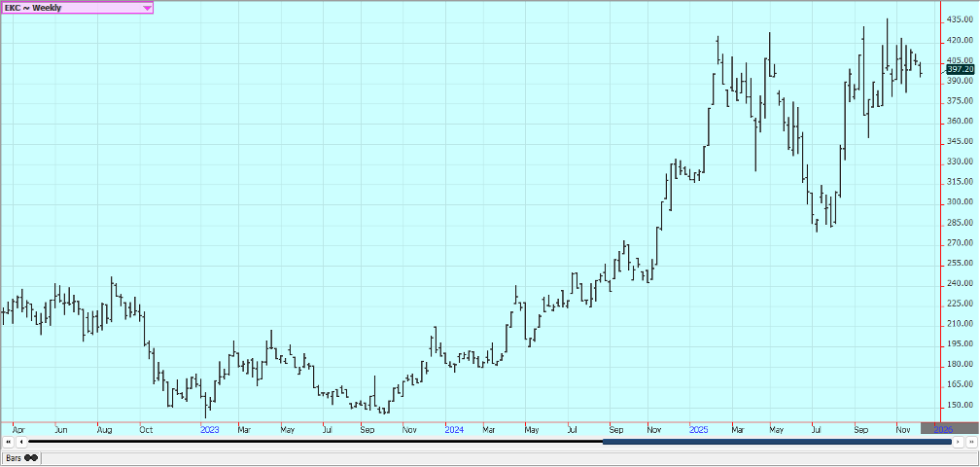Click the Aug label on the time axis

pos(105,428)
